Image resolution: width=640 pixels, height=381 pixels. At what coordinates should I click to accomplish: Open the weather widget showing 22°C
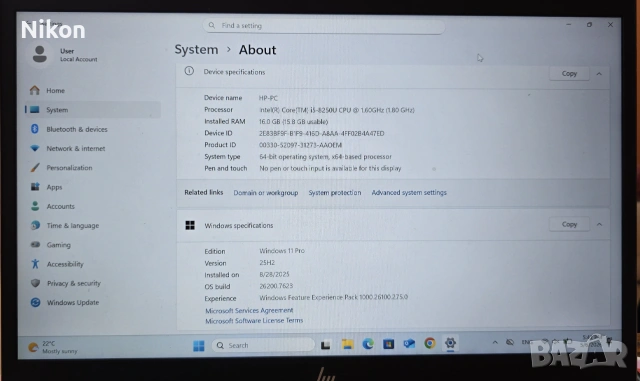pos(52,347)
